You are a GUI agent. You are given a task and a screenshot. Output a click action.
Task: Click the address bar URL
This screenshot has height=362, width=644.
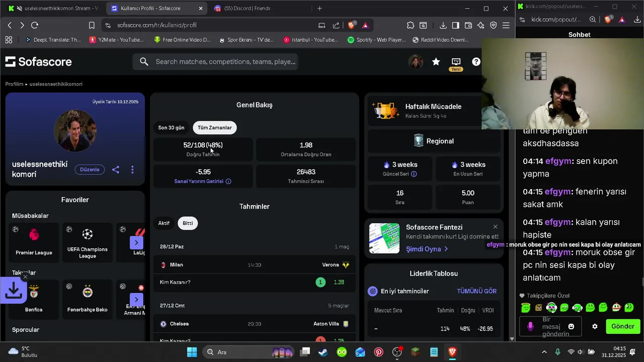(157, 25)
